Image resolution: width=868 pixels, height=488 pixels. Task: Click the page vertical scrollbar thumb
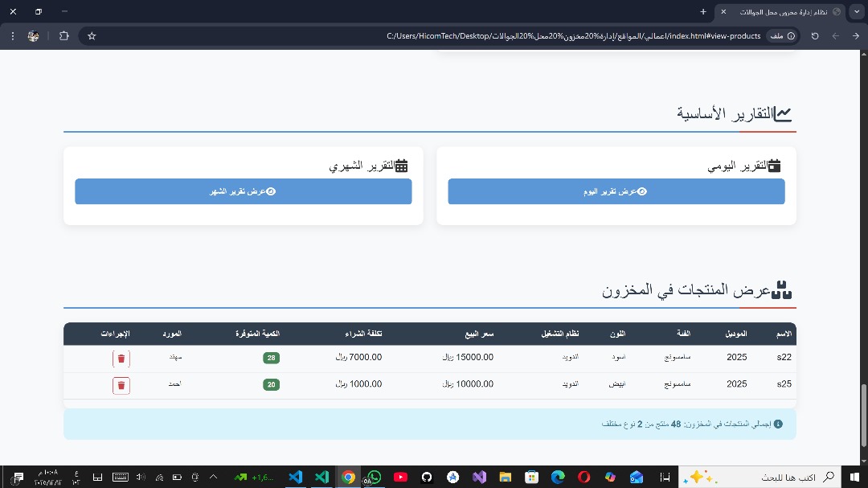point(863,416)
